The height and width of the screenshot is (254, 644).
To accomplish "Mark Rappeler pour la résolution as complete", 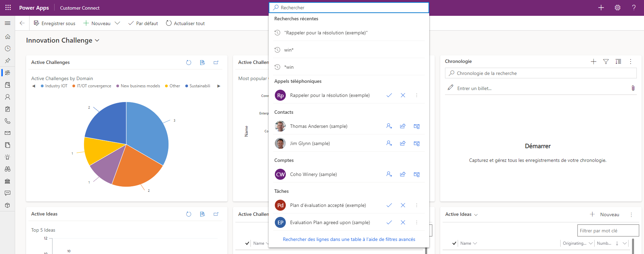I will [389, 95].
